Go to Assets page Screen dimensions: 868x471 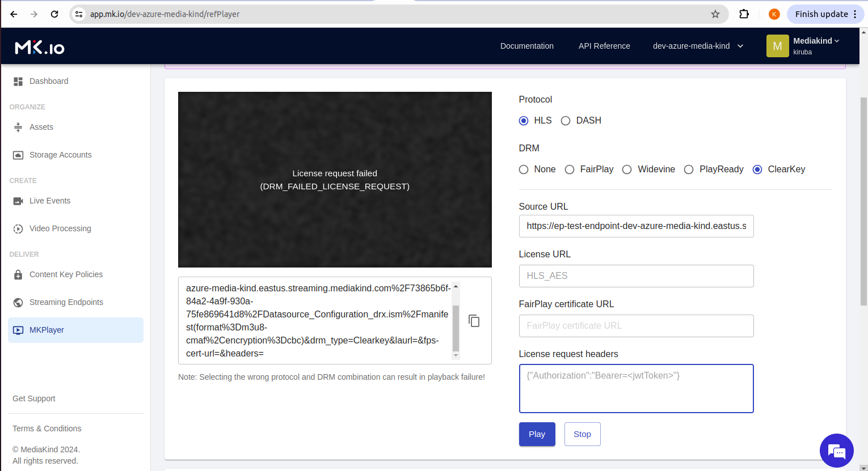[x=41, y=128]
